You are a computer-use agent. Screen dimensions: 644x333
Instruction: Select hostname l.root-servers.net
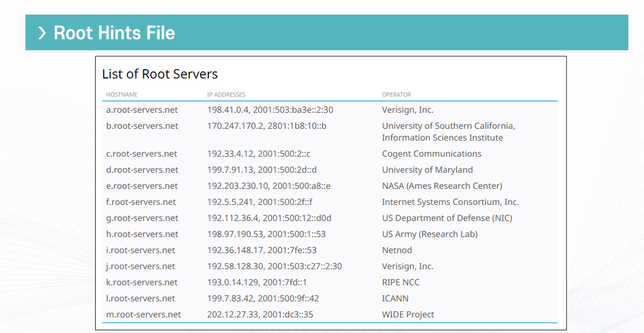coord(141,298)
